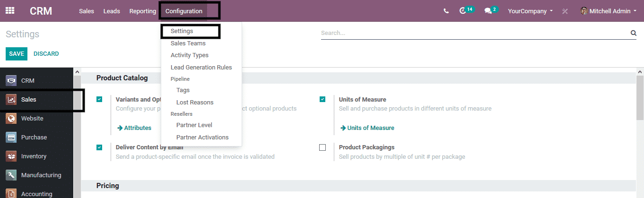Click the debug tools wrench icon

[565, 11]
